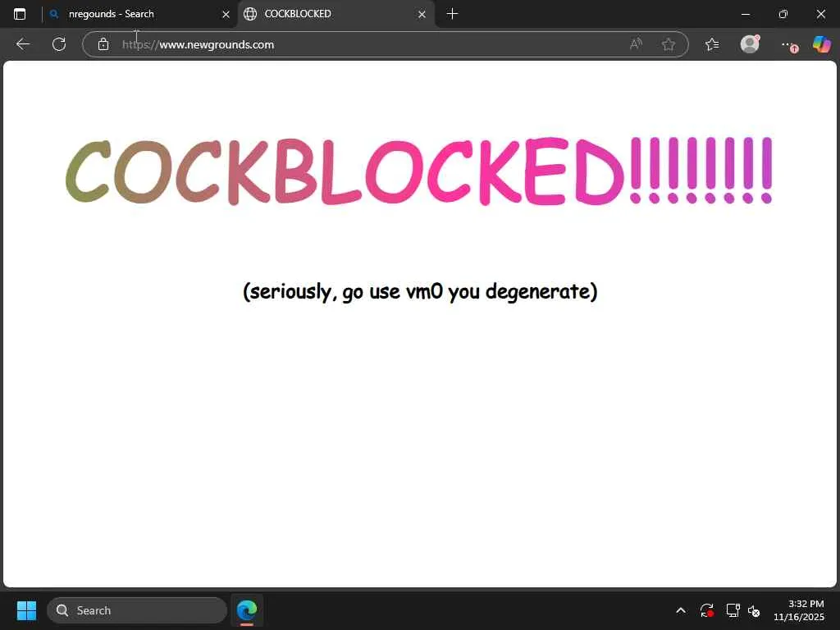Open a new browser tab
This screenshot has width=840, height=630.
[452, 14]
